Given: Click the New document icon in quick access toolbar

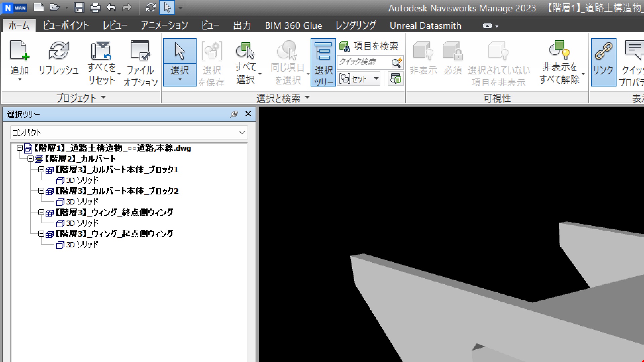Looking at the screenshot, I should (x=39, y=7).
